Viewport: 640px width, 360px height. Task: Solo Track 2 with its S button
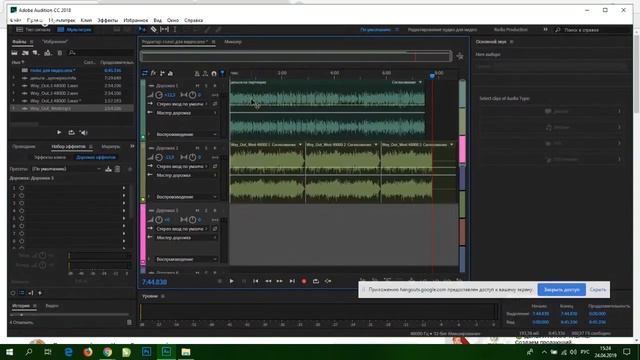(x=206, y=148)
